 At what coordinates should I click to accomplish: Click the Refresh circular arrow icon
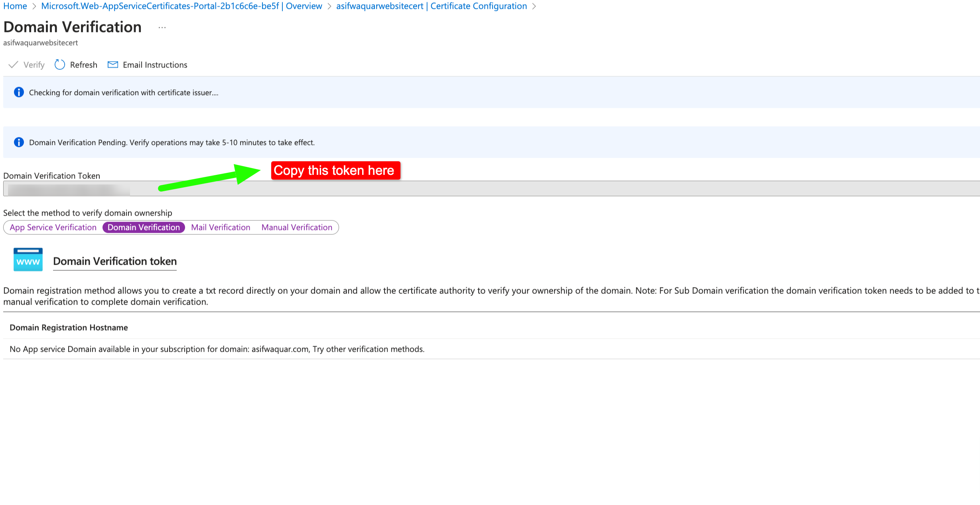point(59,65)
